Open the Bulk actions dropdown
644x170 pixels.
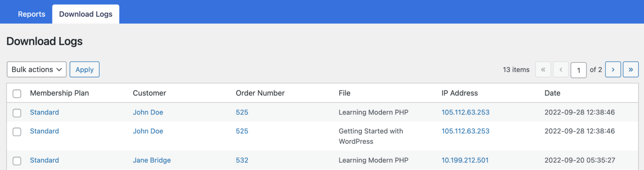pos(36,69)
